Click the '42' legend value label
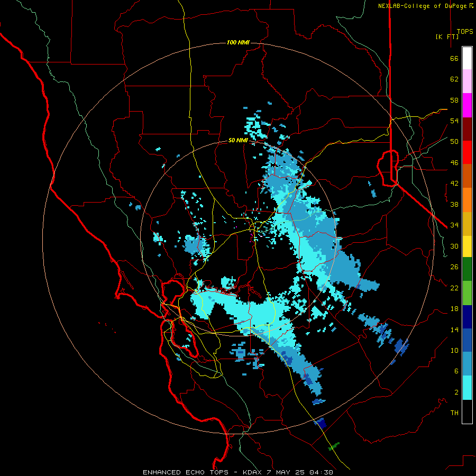The image size is (476, 476). click(454, 184)
